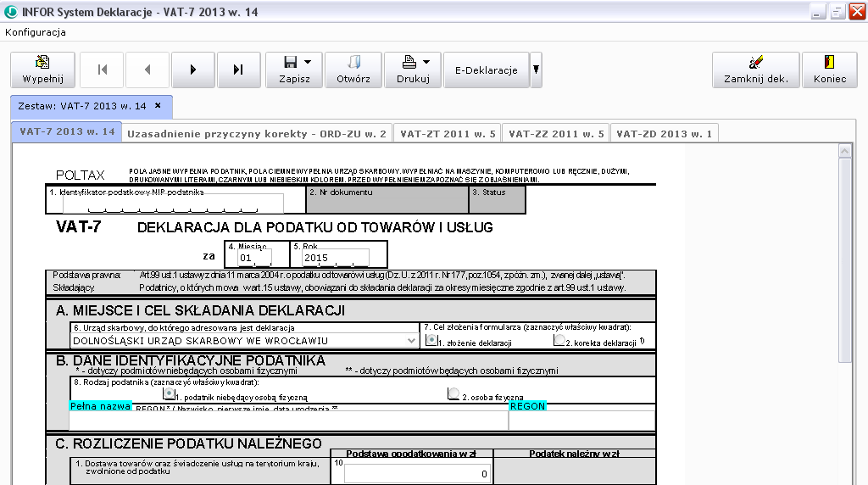
Task: Click the 'REGON' highlighted label
Action: pos(527,406)
